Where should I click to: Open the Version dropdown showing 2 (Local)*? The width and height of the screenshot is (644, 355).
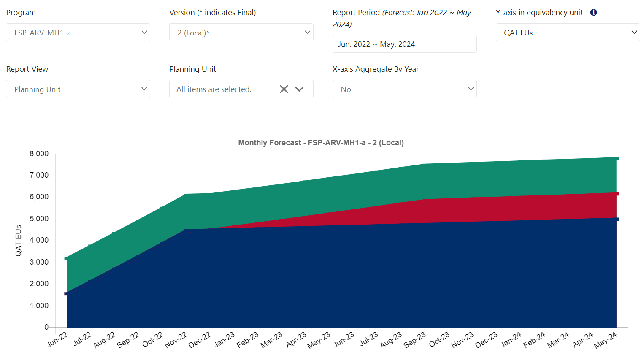[x=241, y=33]
